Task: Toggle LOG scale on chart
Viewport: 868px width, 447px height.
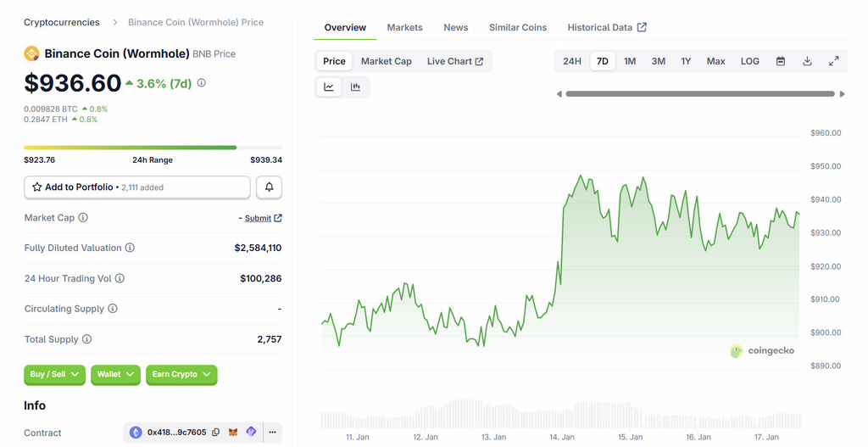Action: coord(749,61)
